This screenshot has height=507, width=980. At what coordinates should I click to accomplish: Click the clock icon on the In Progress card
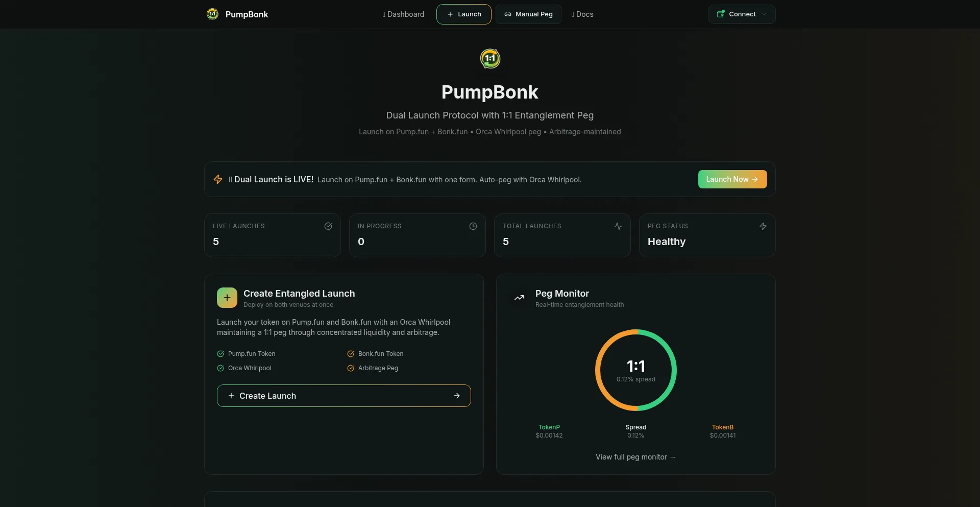pos(473,226)
